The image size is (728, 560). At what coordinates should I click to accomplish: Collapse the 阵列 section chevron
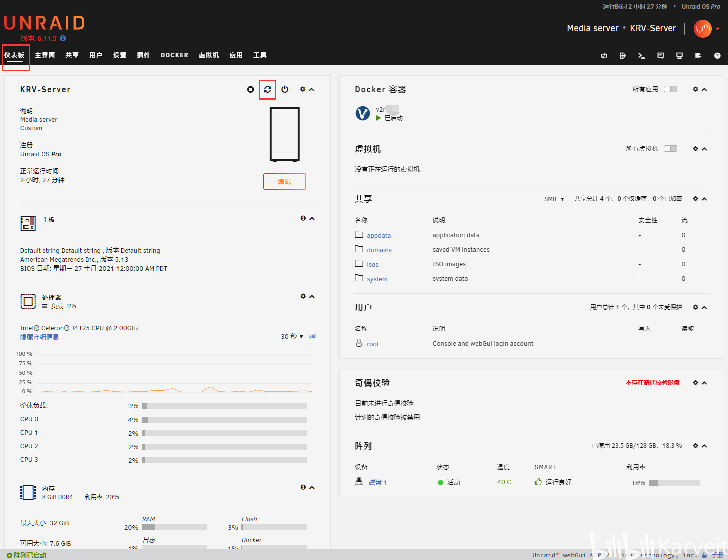[704, 446]
